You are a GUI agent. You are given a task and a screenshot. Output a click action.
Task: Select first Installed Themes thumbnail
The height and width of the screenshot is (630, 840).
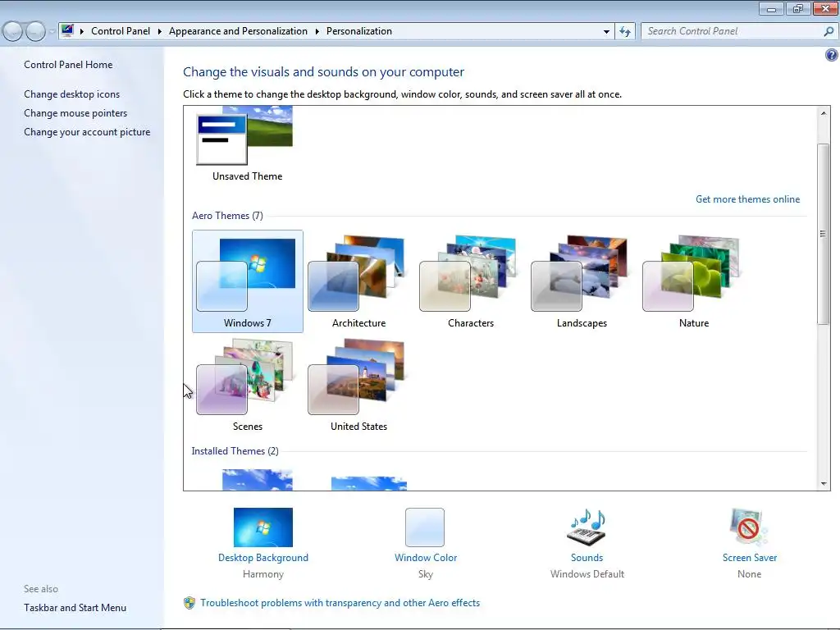click(257, 480)
